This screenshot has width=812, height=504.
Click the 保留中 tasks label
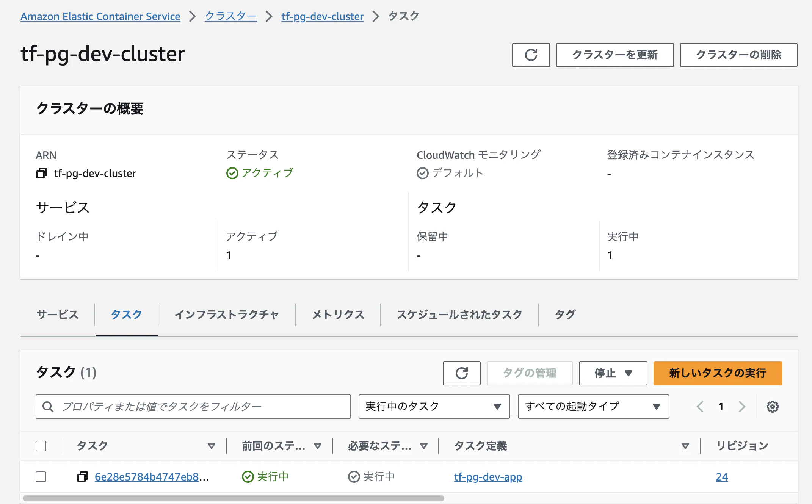[433, 237]
